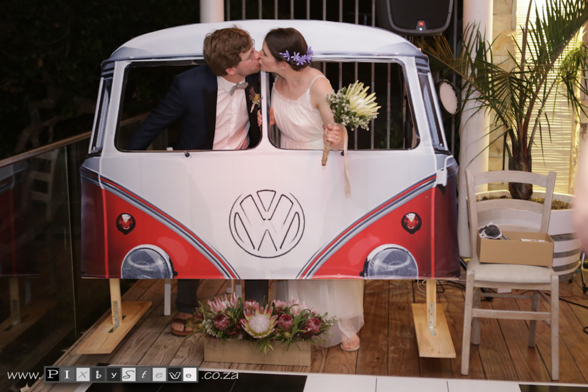Click the www.PixbySteve.co.za watermark link
Screen dimensions: 588x392
(x=122, y=375)
